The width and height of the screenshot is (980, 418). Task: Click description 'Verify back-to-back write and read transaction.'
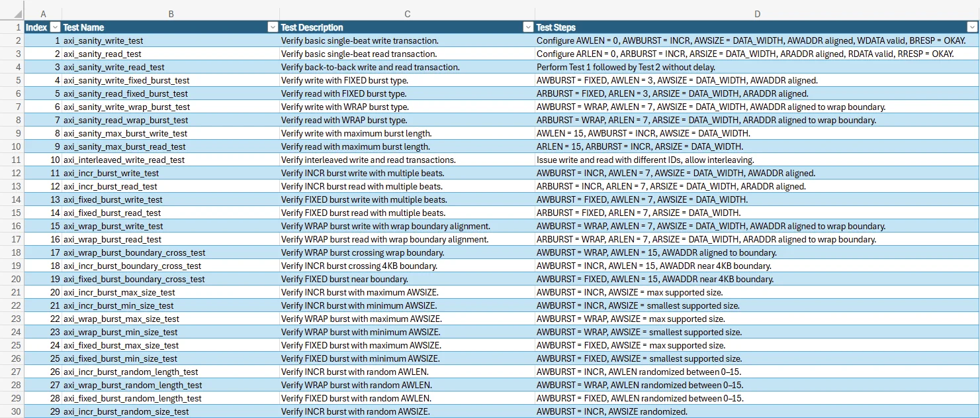coord(370,67)
